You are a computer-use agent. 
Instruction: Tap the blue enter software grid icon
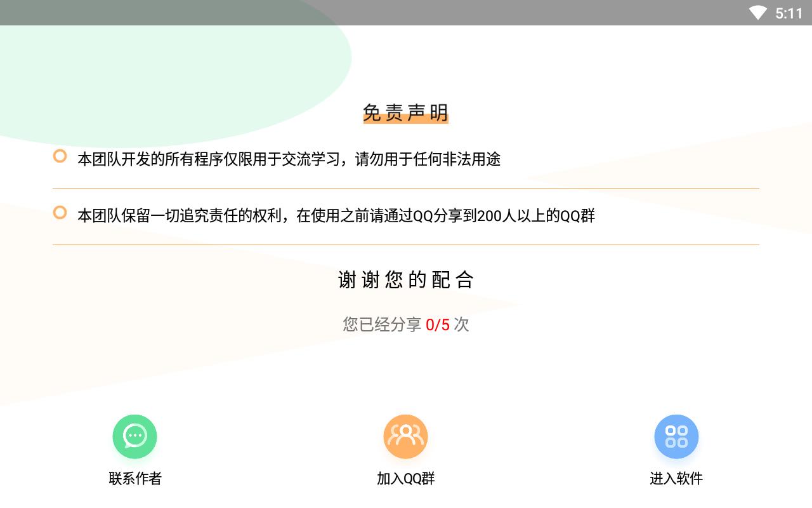point(676,436)
